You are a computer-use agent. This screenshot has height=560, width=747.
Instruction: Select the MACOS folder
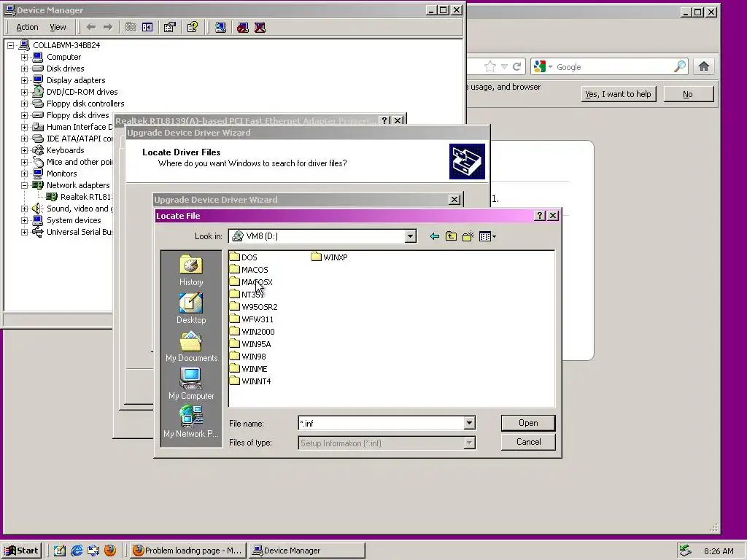point(249,270)
